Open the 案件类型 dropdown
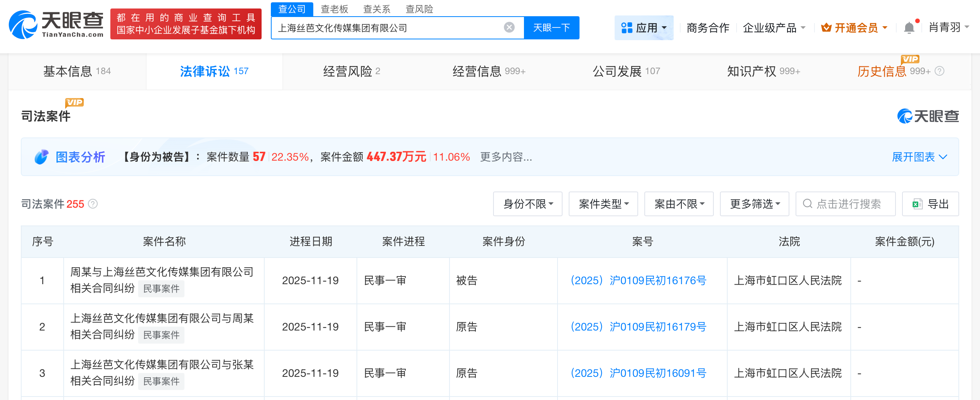This screenshot has height=400, width=980. click(x=603, y=204)
